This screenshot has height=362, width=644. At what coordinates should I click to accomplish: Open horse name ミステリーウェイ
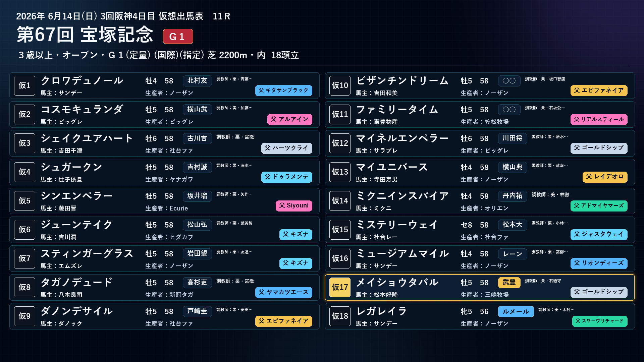pos(397,225)
